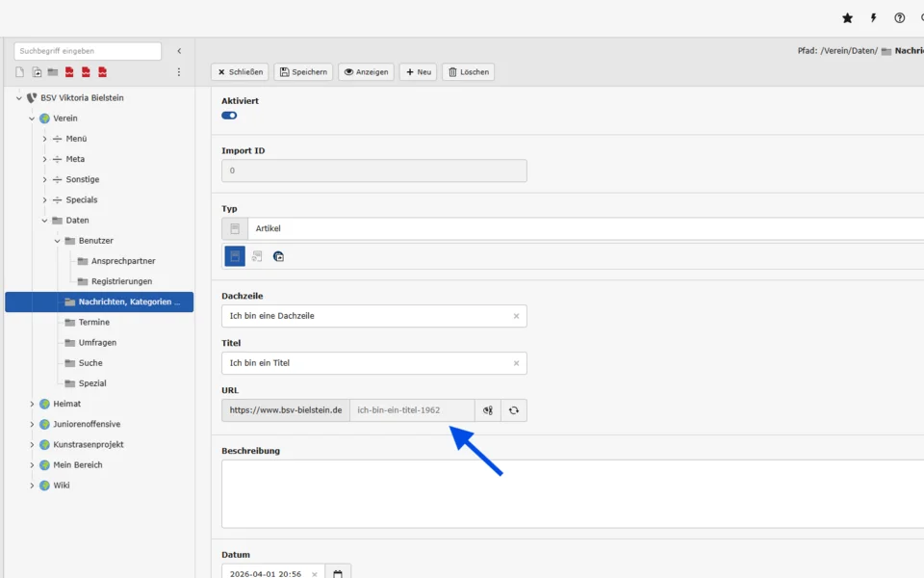Expand the Heimat page node
The height and width of the screenshot is (578, 924).
[32, 404]
